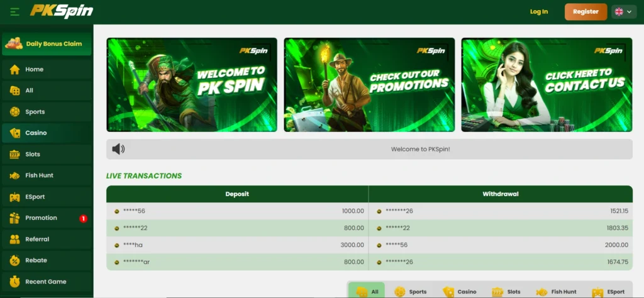Click the 3000.00 deposit amount
Viewport: 644px width, 298px height.
point(352,245)
